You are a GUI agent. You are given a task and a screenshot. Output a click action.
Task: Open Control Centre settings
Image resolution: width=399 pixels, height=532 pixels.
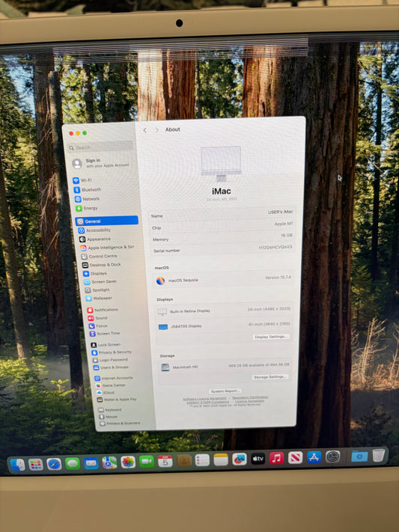[x=99, y=257]
